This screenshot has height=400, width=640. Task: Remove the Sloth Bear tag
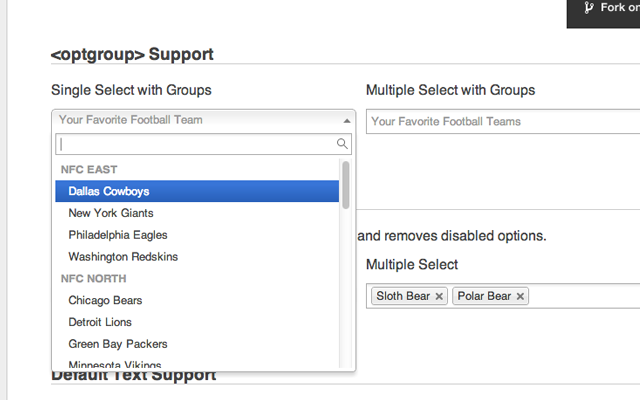439,297
